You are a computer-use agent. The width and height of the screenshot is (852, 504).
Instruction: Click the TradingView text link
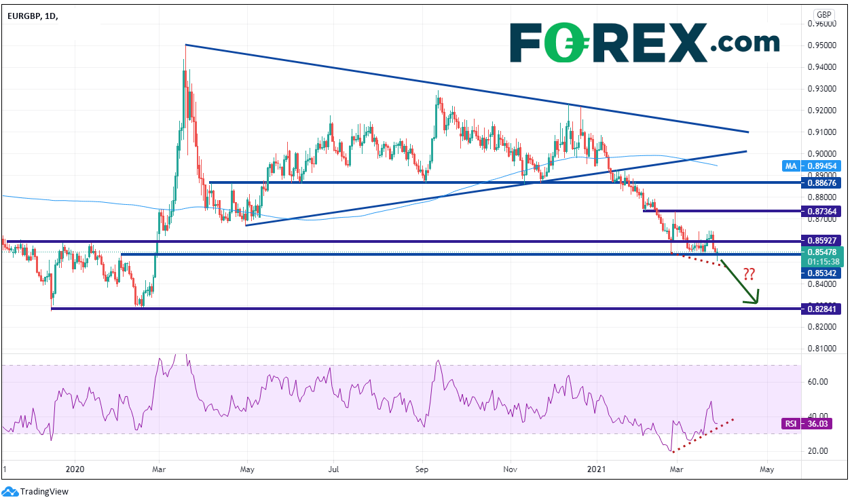coord(44,492)
